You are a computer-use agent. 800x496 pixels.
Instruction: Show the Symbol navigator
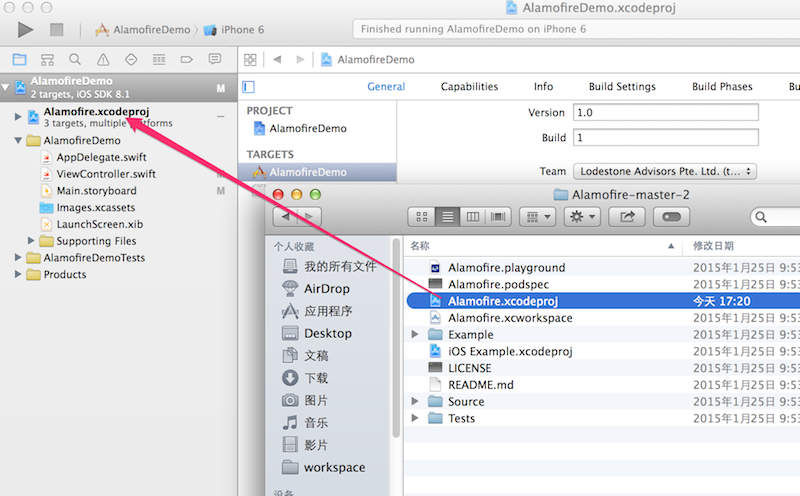[47, 60]
